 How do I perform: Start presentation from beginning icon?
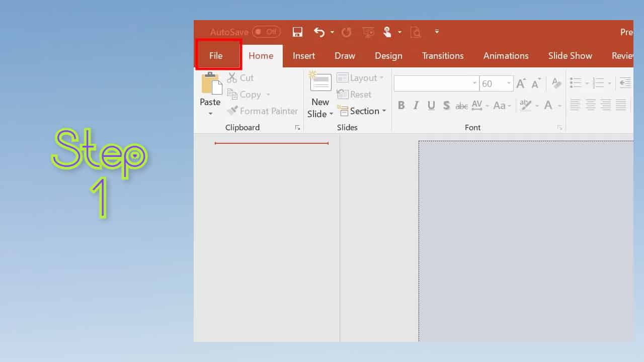pyautogui.click(x=368, y=32)
